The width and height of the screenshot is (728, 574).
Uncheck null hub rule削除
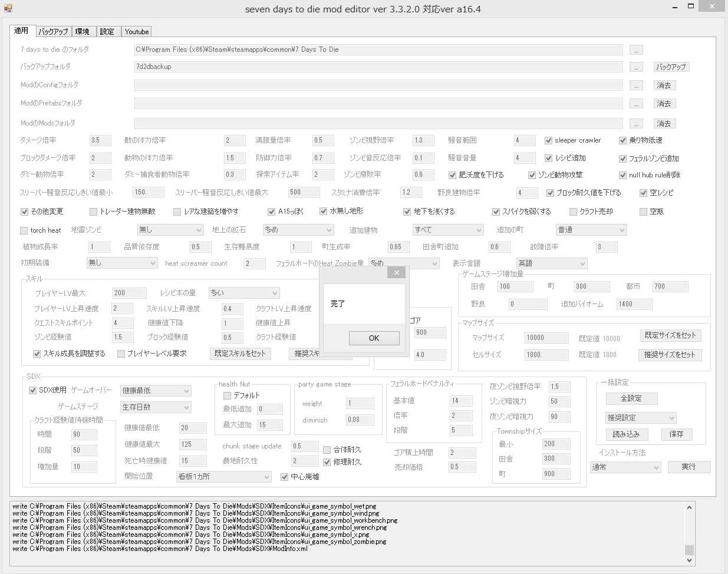click(x=622, y=175)
